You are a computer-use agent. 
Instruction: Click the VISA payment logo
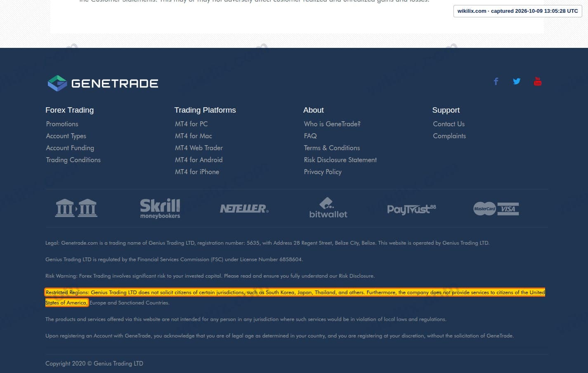(508, 209)
